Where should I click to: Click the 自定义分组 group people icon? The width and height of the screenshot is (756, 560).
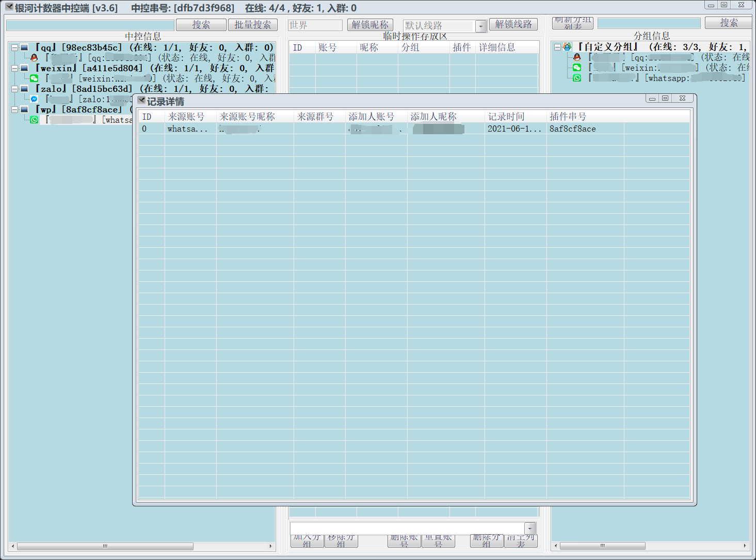point(567,47)
